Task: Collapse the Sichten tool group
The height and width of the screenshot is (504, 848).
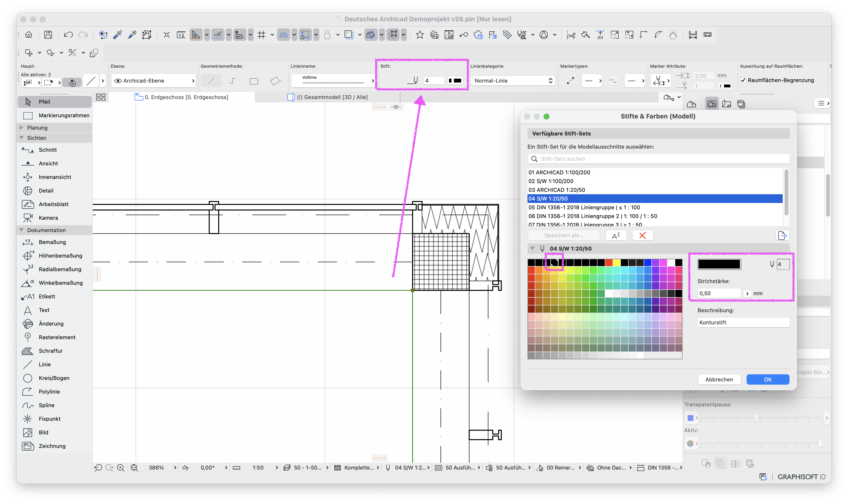Action: (21, 138)
